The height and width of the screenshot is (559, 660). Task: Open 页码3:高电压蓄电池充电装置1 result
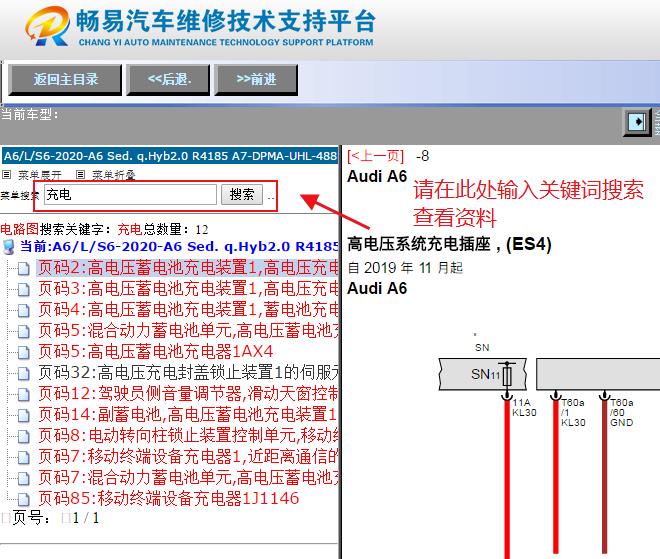pyautogui.click(x=188, y=289)
